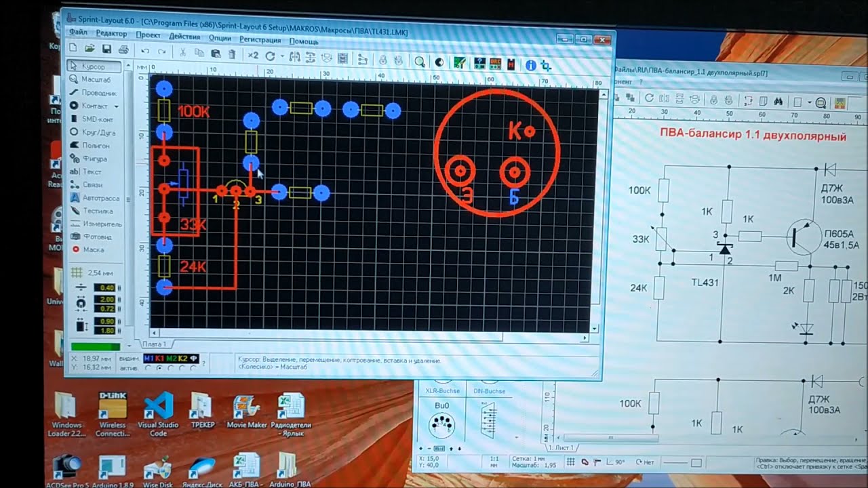Click the New document icon in Sprint-Layout
The height and width of the screenshot is (488, 868).
[73, 48]
